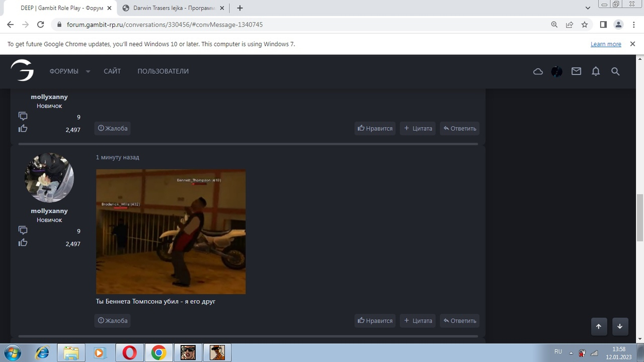Open the Chrome tab search chevron
The image size is (644, 362).
[588, 8]
